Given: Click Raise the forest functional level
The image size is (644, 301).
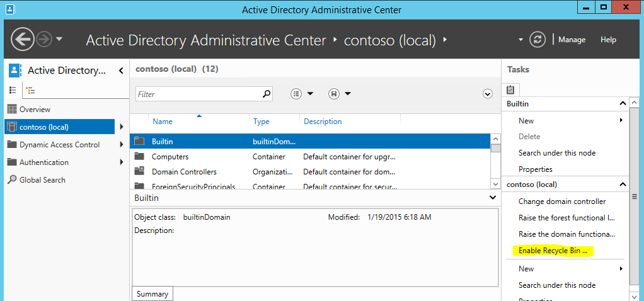Looking at the screenshot, I should [x=566, y=218].
